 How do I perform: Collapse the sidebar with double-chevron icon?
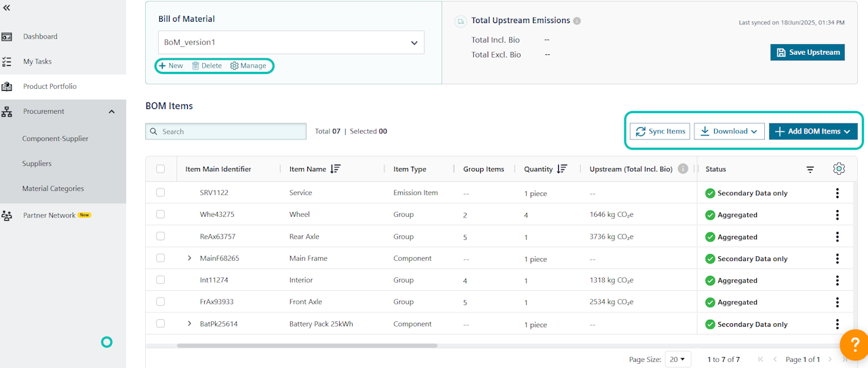point(7,7)
